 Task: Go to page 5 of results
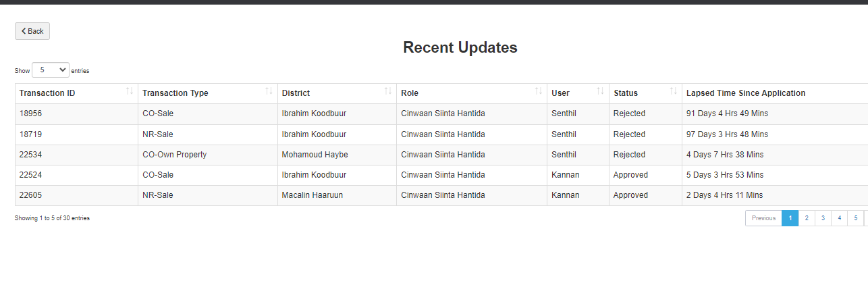tap(856, 218)
